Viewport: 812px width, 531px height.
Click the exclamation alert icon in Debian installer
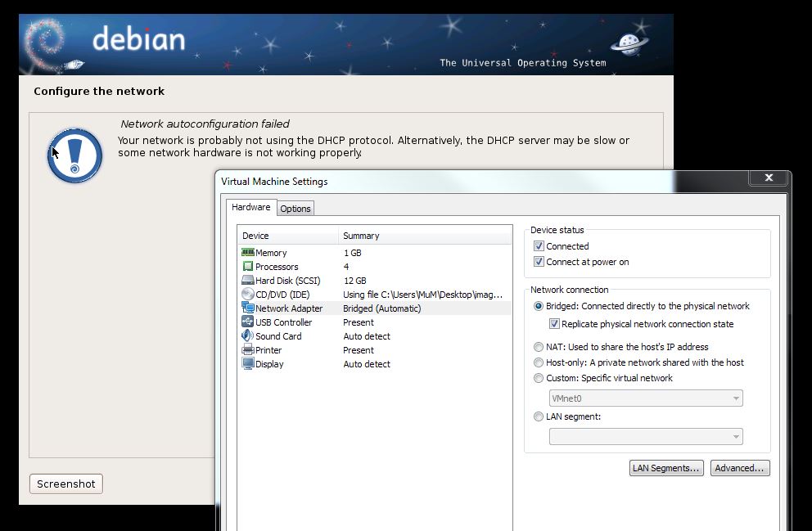pyautogui.click(x=75, y=155)
